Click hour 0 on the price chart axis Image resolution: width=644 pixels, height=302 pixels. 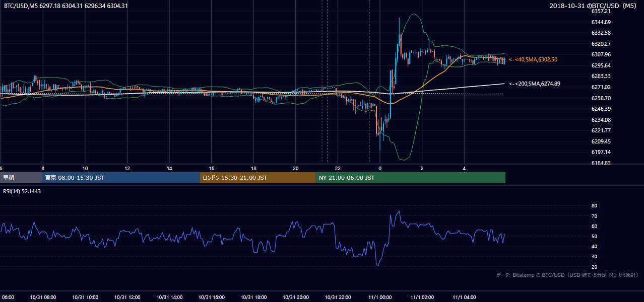[x=380, y=168]
